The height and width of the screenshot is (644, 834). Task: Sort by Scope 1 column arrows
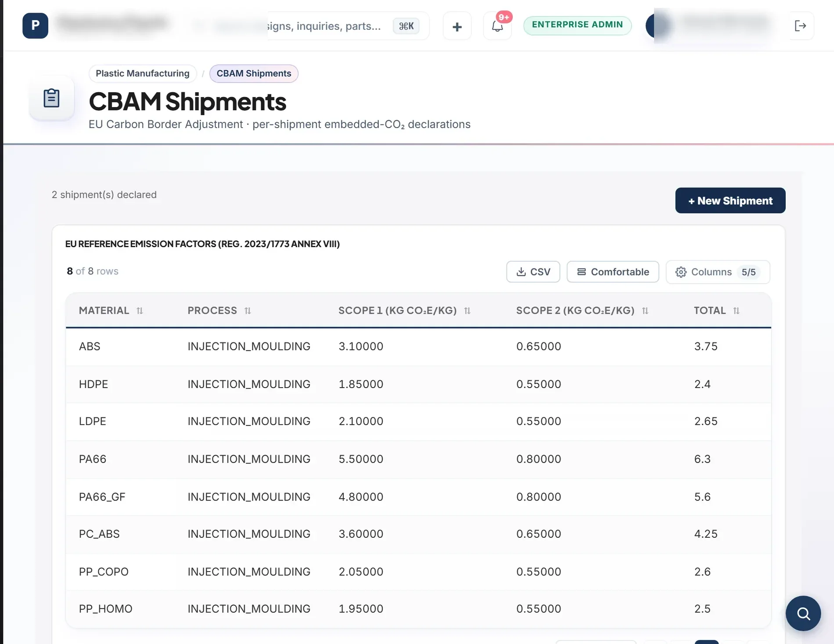click(467, 311)
